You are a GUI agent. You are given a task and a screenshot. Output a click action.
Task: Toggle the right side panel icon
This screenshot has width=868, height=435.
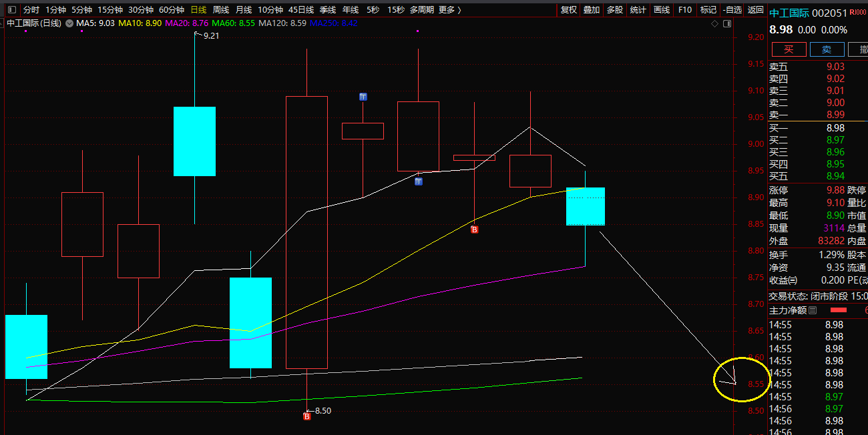pos(726,23)
